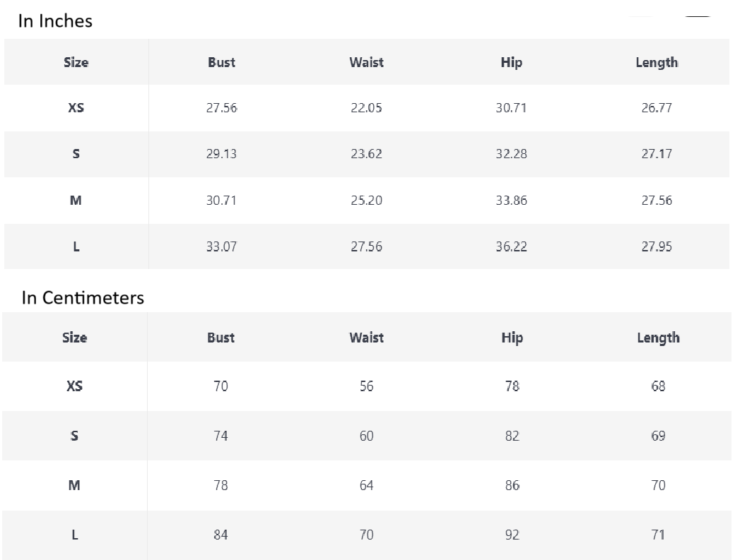Viewport: 740px width, 560px height.
Task: Click the Length header in centimeters table
Action: coord(658,338)
